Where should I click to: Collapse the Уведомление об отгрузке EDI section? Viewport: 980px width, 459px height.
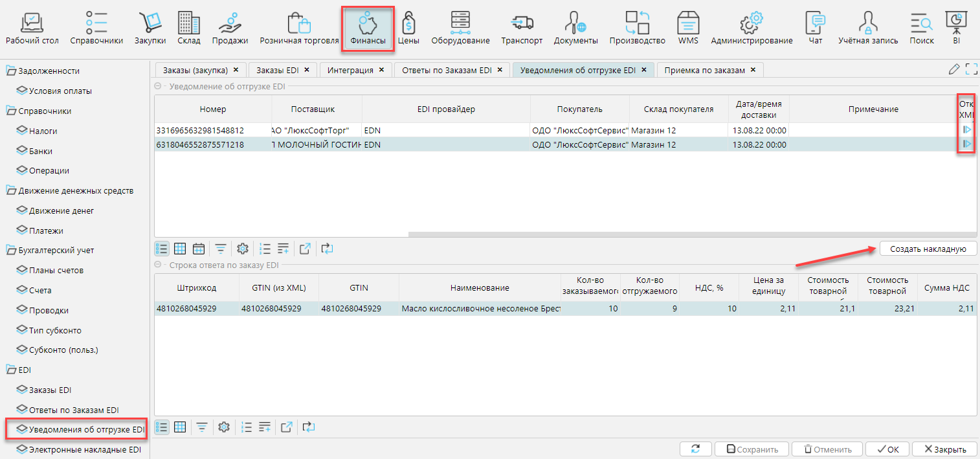[158, 86]
